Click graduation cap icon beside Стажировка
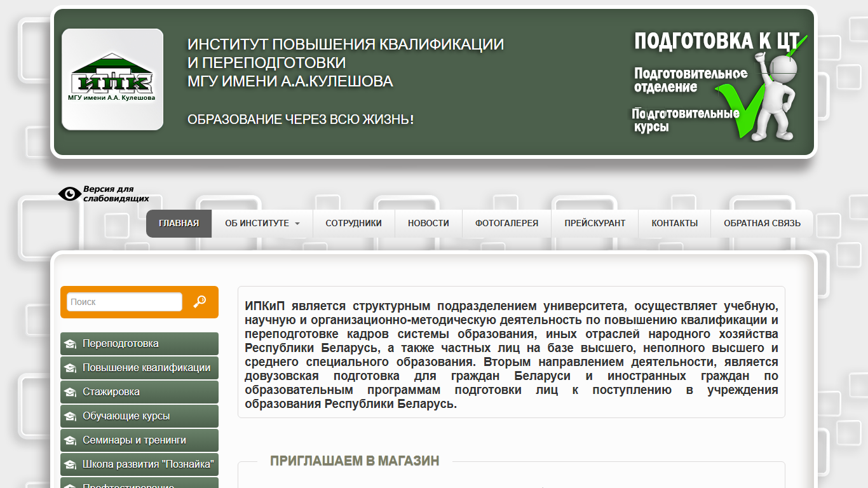The image size is (868, 488). tap(70, 393)
